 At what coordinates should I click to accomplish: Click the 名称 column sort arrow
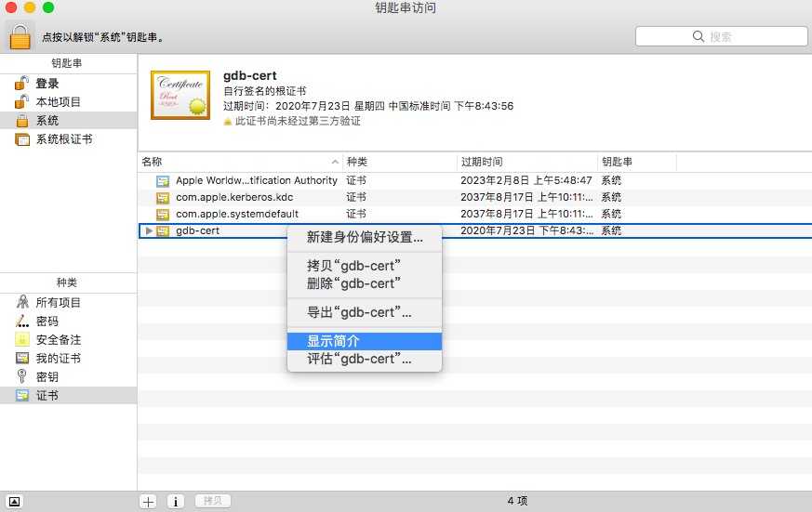click(x=335, y=162)
